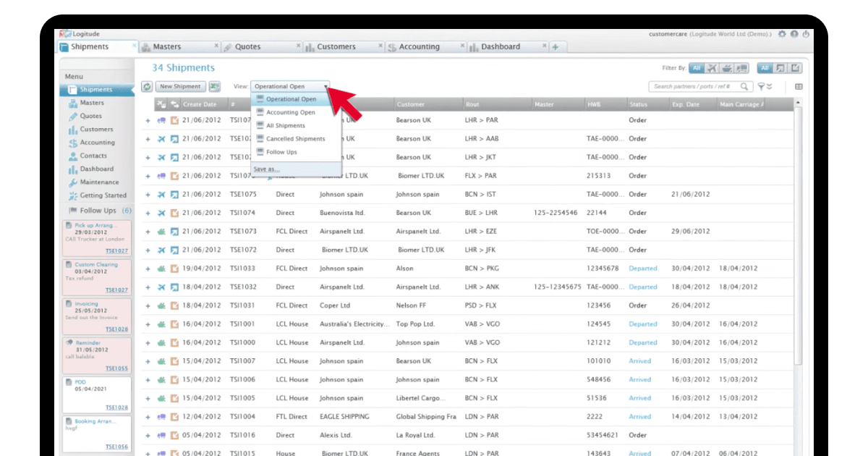Add a new tab with plus
This screenshot has height=456, width=868.
click(556, 47)
